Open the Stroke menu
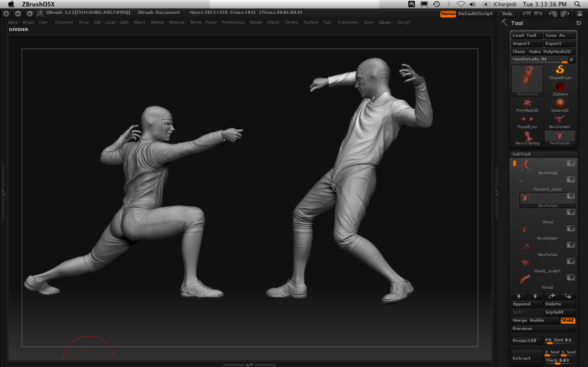 click(291, 22)
